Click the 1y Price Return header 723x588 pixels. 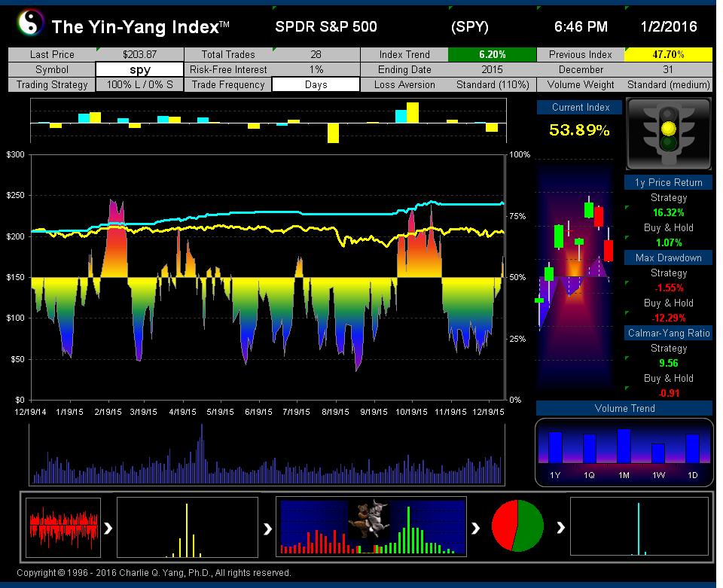tap(668, 182)
